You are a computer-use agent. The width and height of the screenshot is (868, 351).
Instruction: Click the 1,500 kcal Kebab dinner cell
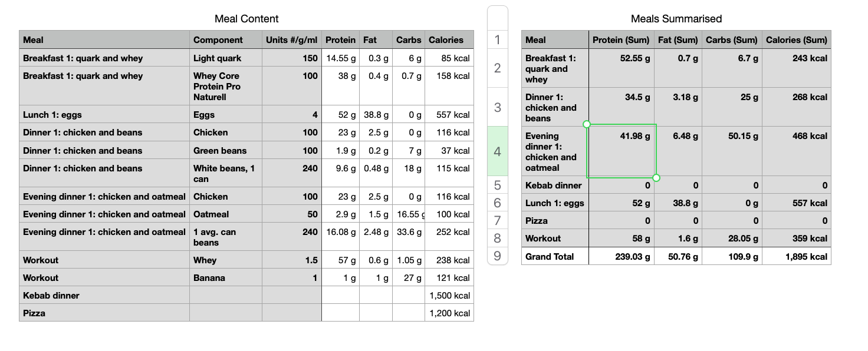(x=449, y=296)
